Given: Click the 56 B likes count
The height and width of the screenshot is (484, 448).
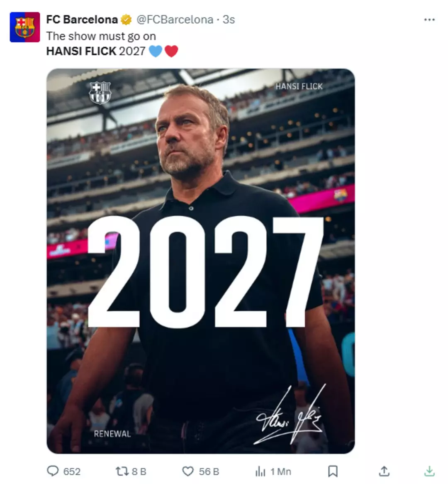Looking at the screenshot, I should 209,472.
